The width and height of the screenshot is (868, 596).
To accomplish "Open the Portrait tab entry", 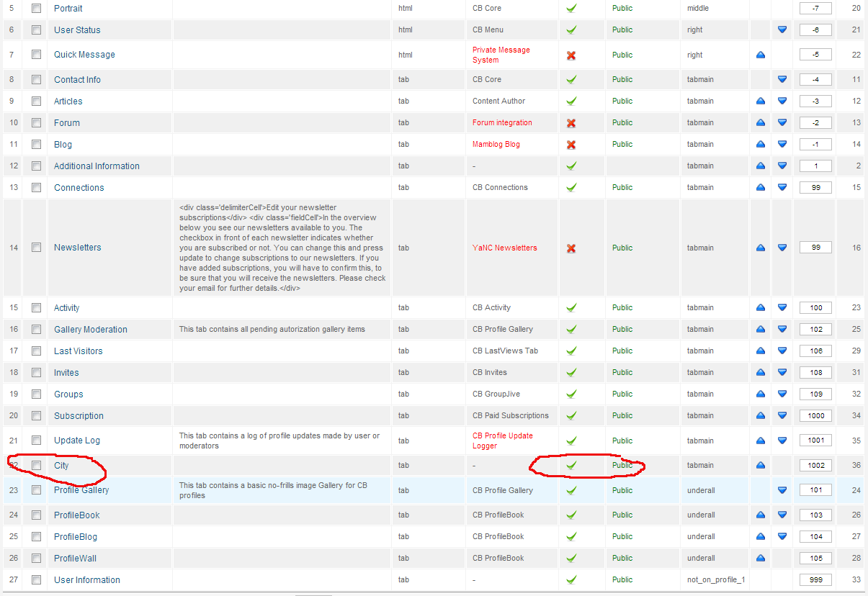I will click(x=68, y=9).
